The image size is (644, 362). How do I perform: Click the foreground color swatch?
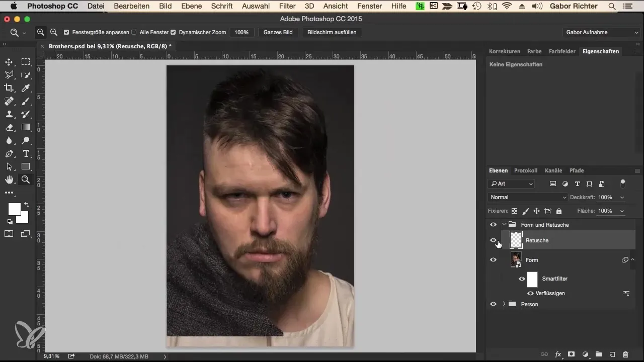[14, 209]
